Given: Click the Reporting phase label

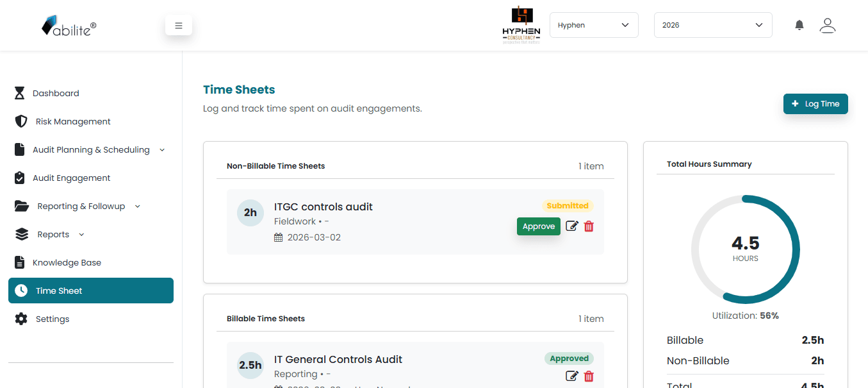Looking at the screenshot, I should click(x=295, y=374).
